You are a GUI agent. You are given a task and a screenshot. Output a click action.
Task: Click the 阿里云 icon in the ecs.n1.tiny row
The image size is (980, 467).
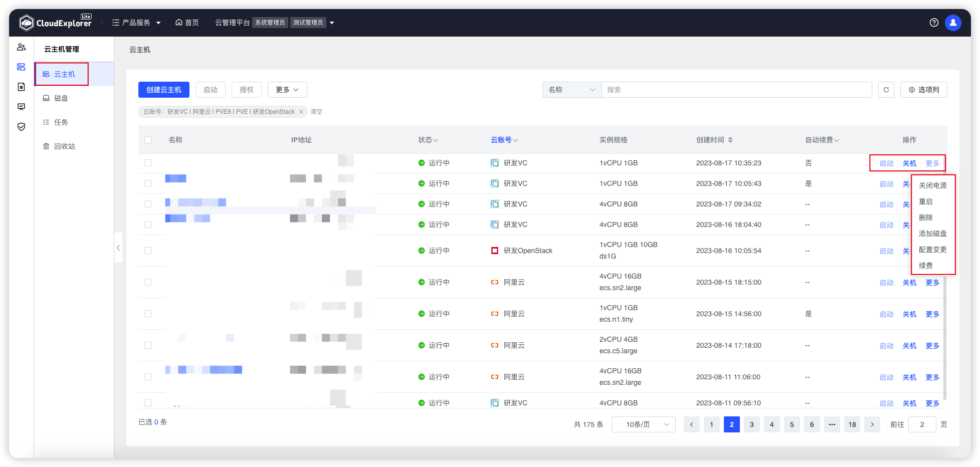(x=495, y=314)
